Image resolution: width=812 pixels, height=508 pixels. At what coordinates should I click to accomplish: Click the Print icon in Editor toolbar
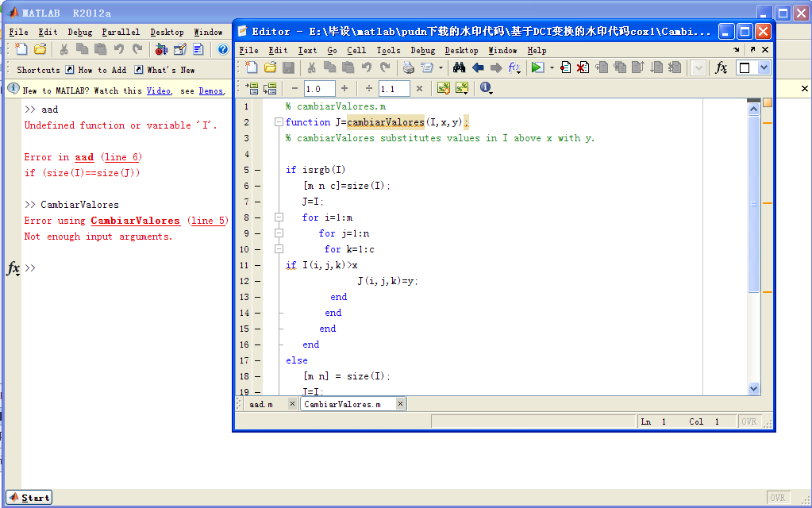click(x=408, y=68)
